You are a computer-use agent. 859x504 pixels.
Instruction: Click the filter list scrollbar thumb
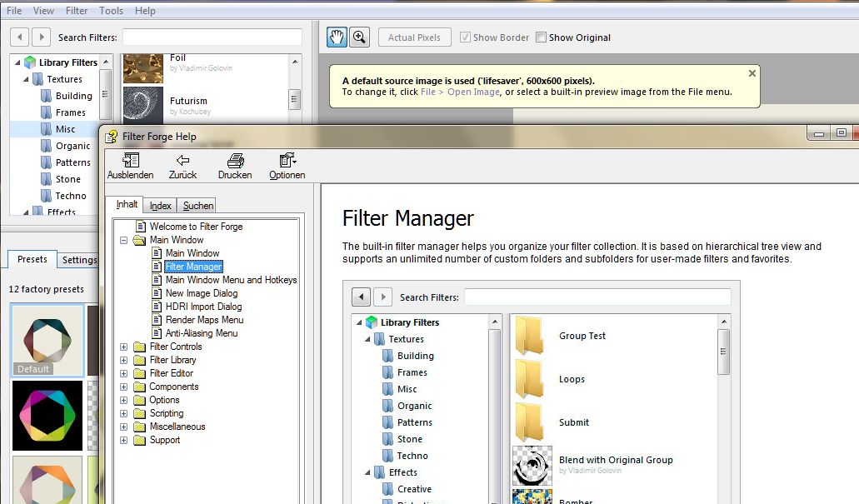tap(294, 99)
